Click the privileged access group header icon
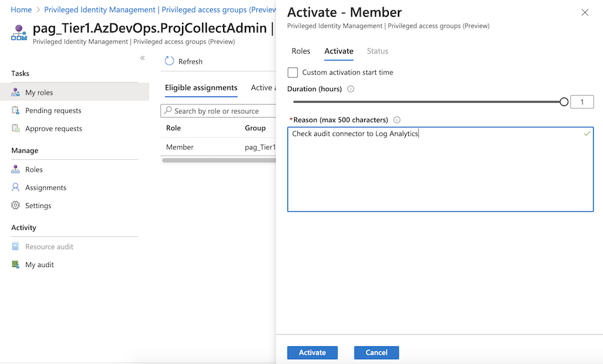The height and width of the screenshot is (364, 603). tap(19, 33)
